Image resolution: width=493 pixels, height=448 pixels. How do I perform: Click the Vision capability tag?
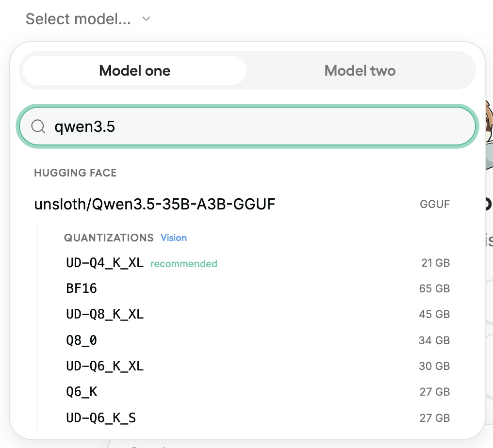pyautogui.click(x=174, y=238)
